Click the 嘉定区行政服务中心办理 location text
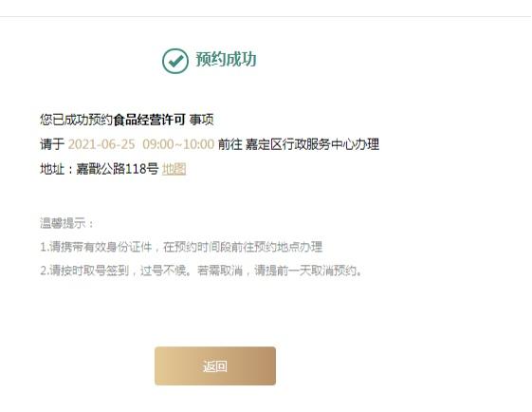Image resolution: width=532 pixels, height=412 pixels. pos(312,144)
